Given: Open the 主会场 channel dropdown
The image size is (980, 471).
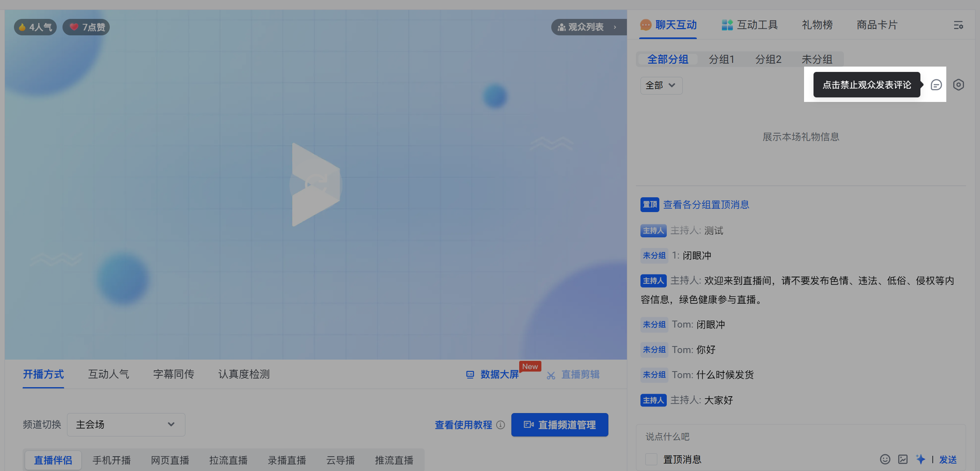Looking at the screenshot, I should (126, 425).
